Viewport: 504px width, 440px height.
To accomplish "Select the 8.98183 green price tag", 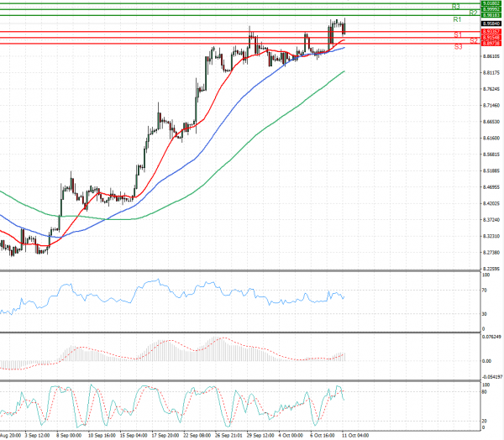I will [491, 15].
